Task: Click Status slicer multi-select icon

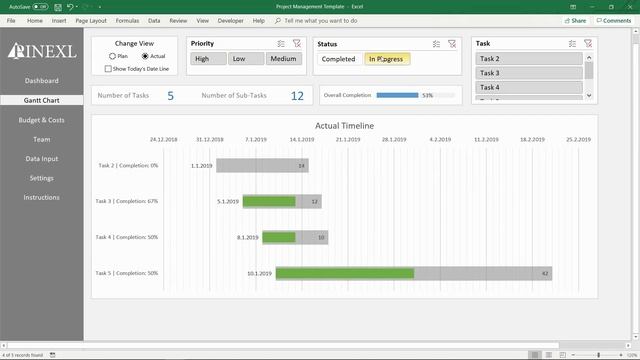Action: [436, 44]
